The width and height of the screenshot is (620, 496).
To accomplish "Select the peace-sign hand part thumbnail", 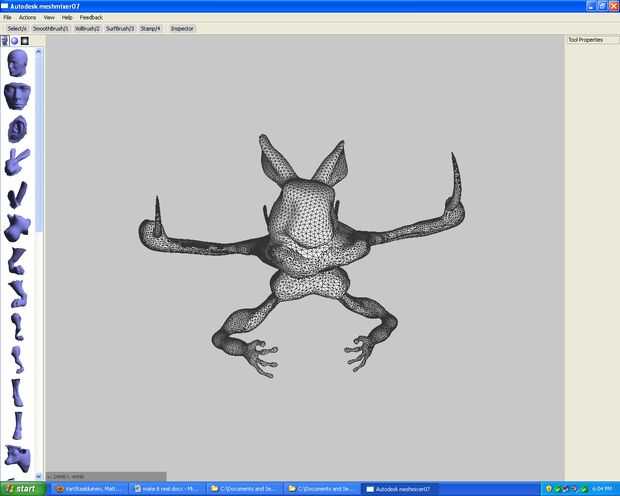I will [17, 162].
